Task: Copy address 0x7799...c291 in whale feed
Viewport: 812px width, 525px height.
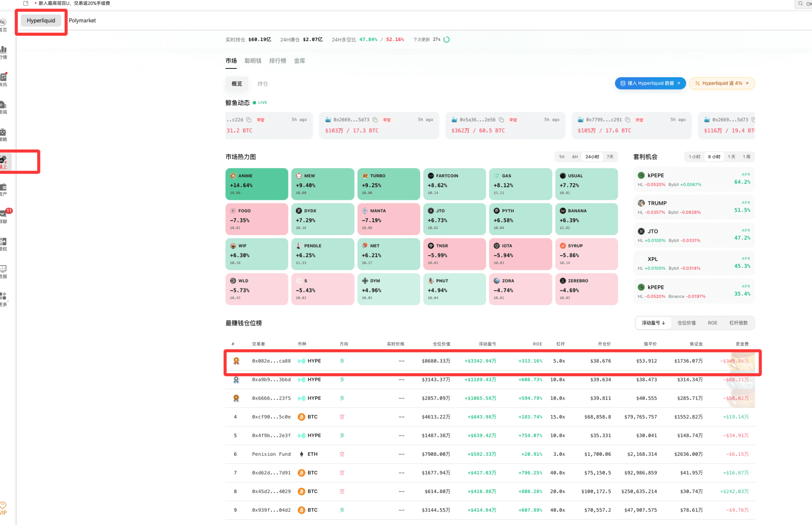Action: (x=628, y=120)
